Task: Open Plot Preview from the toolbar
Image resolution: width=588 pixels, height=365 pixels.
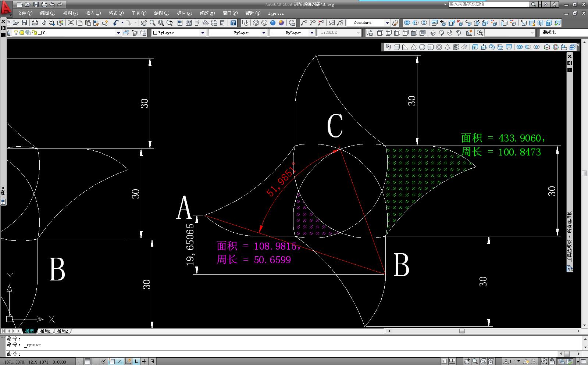Action: (x=43, y=22)
